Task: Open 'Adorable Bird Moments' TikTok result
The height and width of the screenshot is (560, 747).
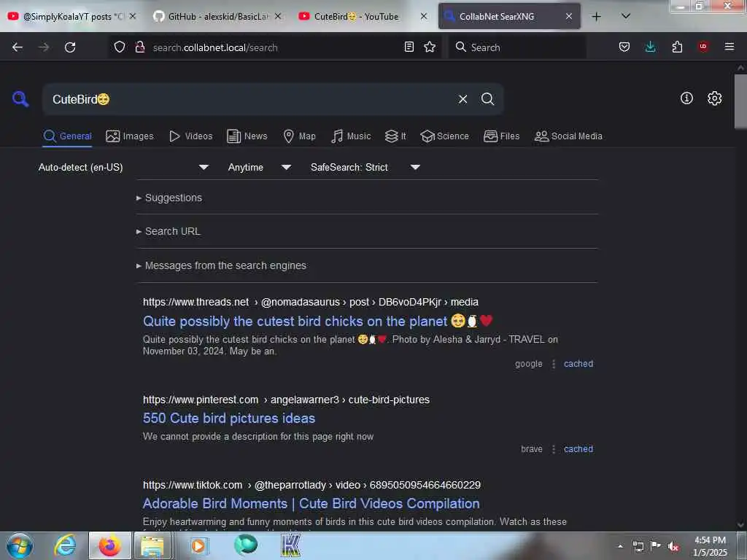Action: click(311, 503)
